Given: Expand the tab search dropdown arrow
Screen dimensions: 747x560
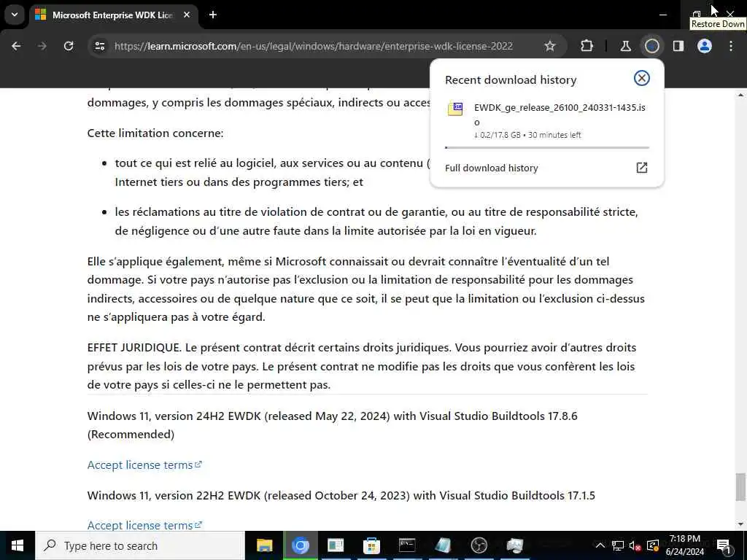Looking at the screenshot, I should (15, 15).
